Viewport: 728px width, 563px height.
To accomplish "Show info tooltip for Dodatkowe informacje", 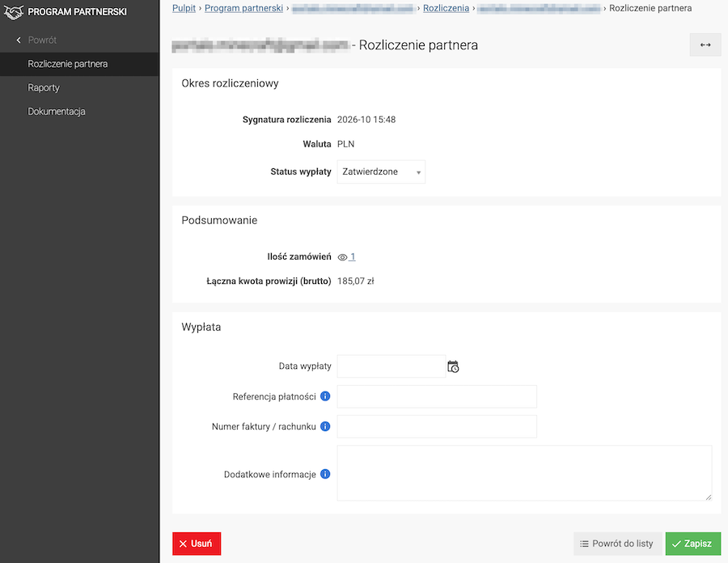I will coord(325,474).
